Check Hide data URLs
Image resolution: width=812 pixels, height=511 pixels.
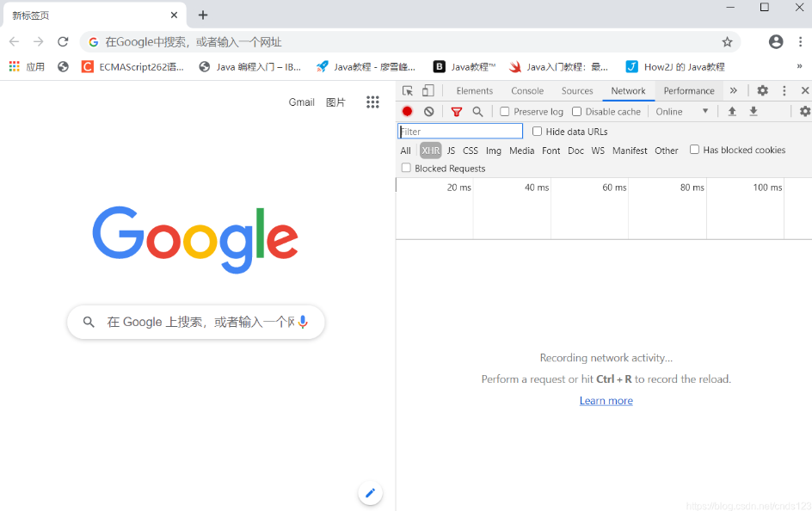pyautogui.click(x=537, y=132)
